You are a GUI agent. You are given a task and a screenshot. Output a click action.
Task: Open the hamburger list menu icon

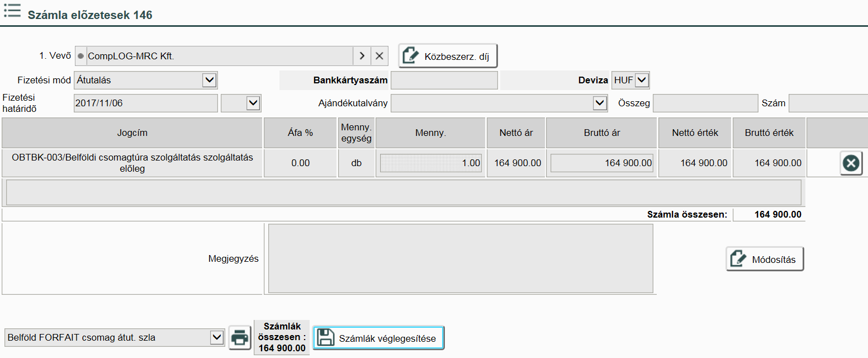pyautogui.click(x=12, y=11)
